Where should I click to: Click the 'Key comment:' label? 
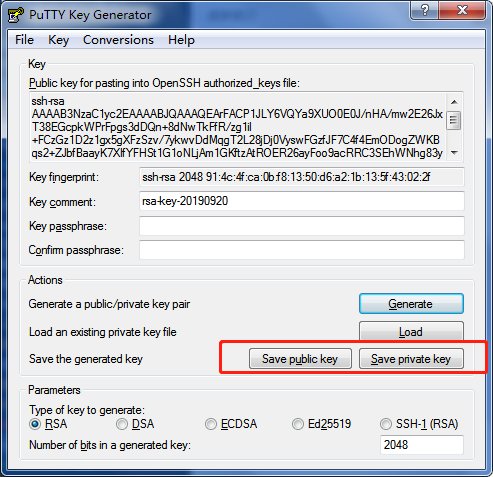[62, 202]
